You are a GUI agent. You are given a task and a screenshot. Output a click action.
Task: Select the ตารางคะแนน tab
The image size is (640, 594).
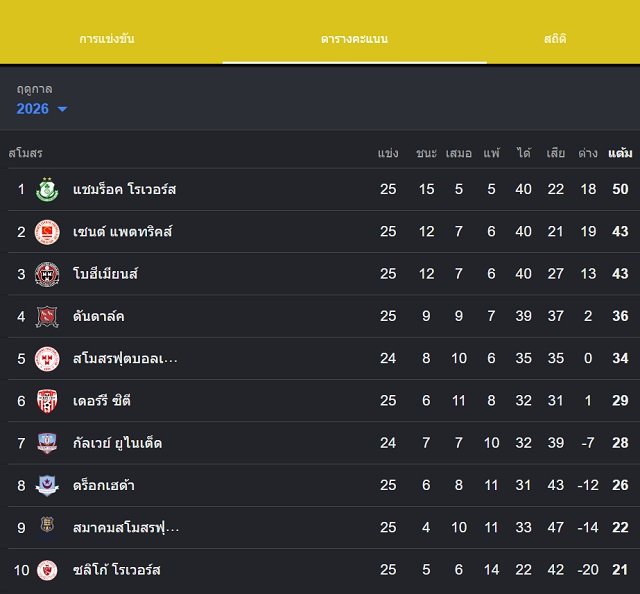click(x=354, y=39)
